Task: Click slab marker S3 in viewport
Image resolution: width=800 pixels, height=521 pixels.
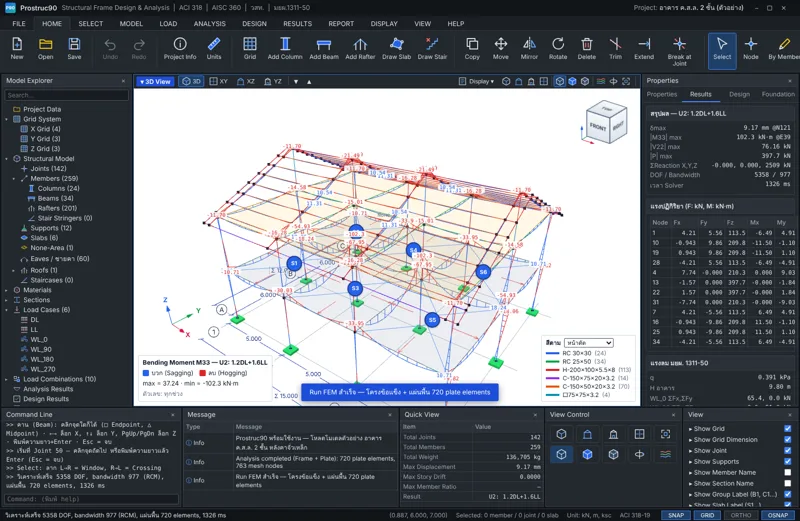Action: (x=355, y=288)
